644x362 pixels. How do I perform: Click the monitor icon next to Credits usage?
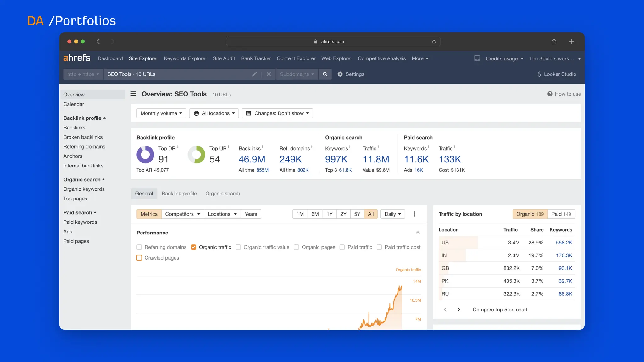(x=477, y=58)
